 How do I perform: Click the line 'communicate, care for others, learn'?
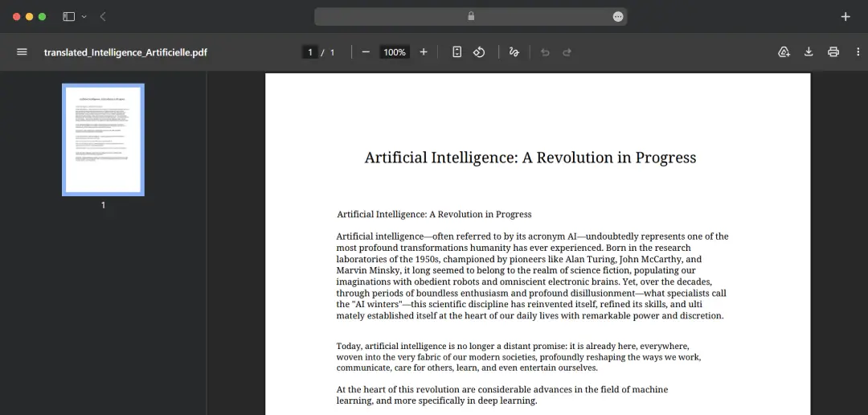467,368
